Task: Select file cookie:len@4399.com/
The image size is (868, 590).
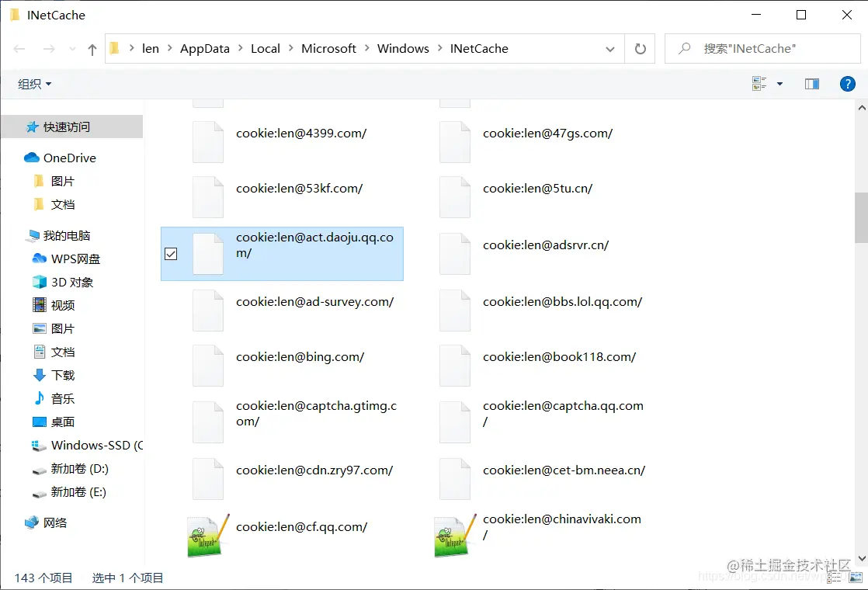Action: coord(280,141)
